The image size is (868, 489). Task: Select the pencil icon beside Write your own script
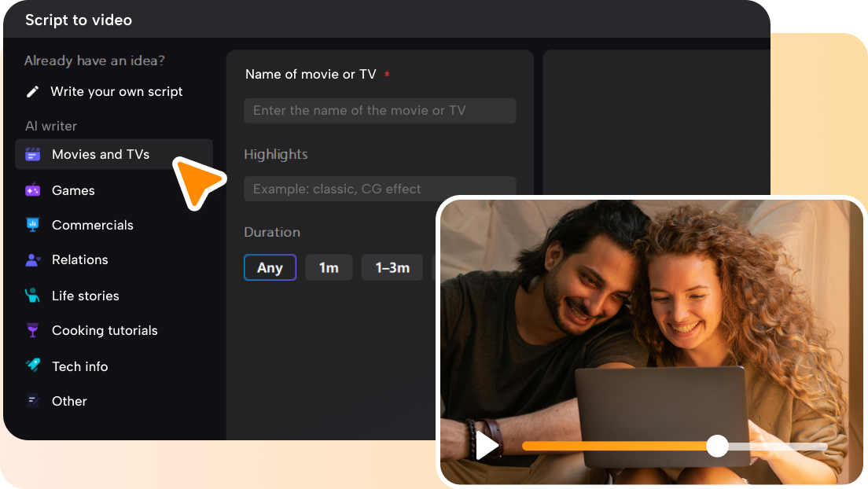(32, 91)
